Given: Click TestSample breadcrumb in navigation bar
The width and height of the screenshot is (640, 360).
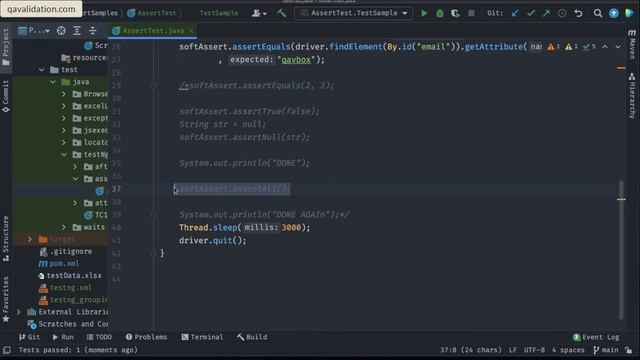Looking at the screenshot, I should 218,13.
